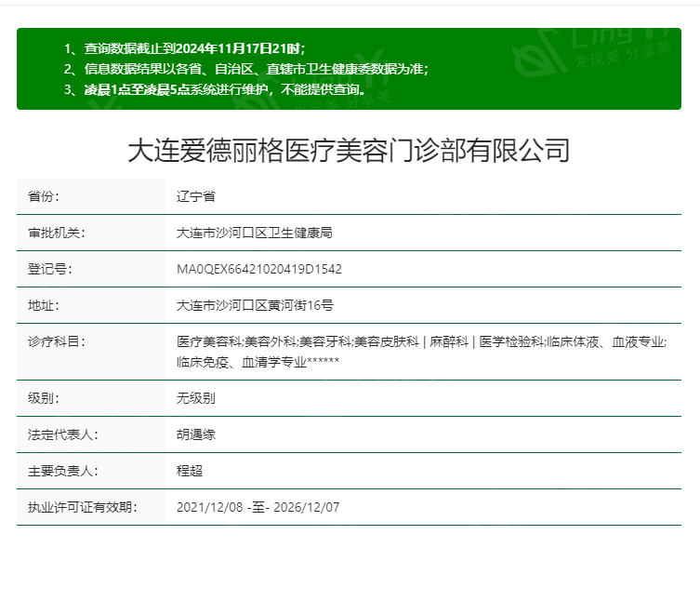The width and height of the screenshot is (700, 601).
Task: Select the value 大连市沙河口区卫生健康局
Action: point(255,233)
